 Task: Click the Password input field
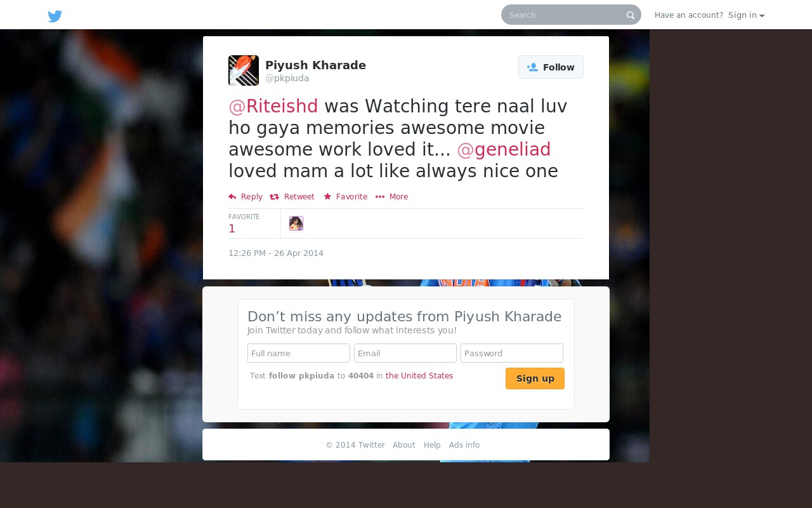(512, 353)
